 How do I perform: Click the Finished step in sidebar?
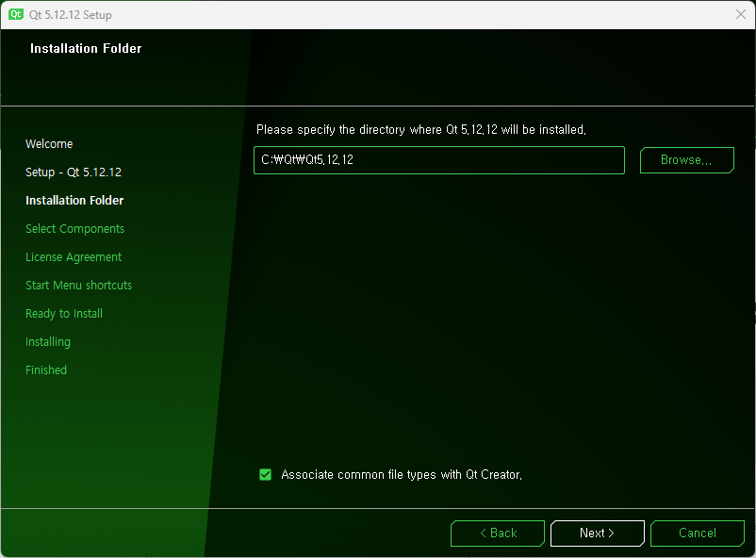coord(46,369)
